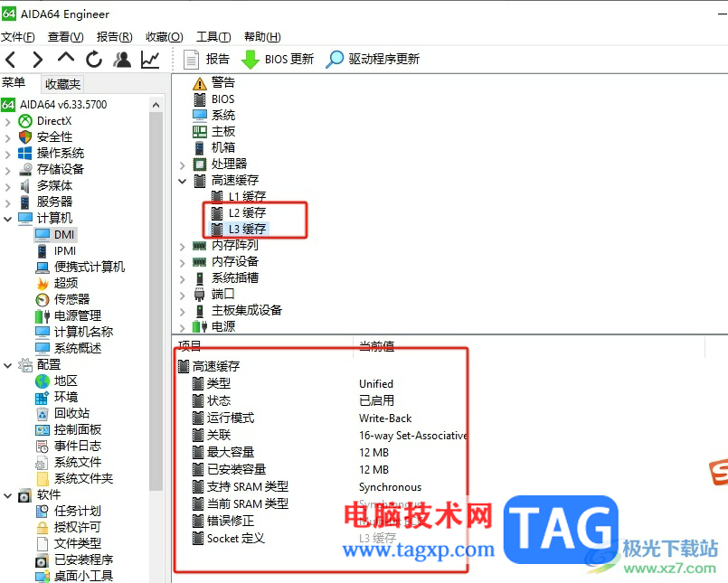Screen dimensions: 728x583
Task: Select the DirectX Xbox icon
Action: pyautogui.click(x=25, y=121)
